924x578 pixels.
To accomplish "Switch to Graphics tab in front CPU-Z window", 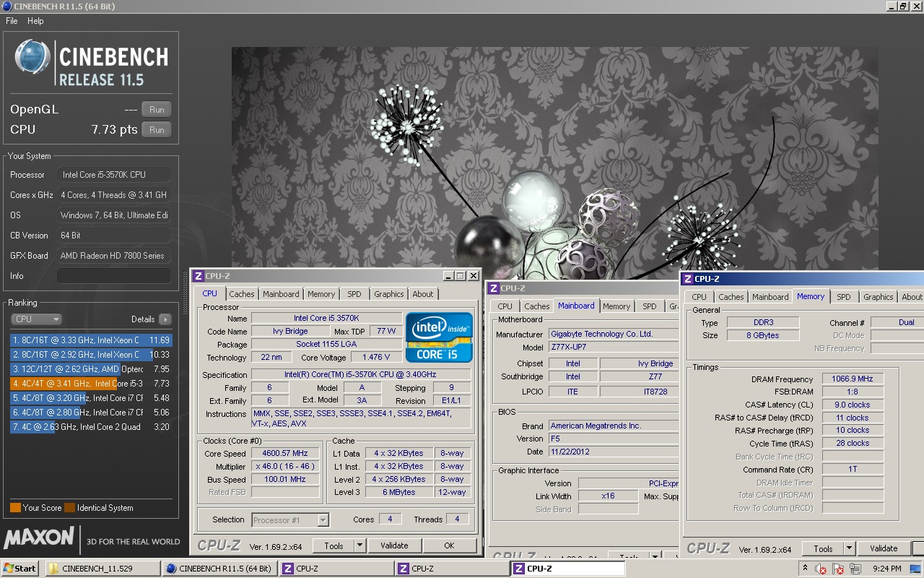I will click(x=388, y=294).
